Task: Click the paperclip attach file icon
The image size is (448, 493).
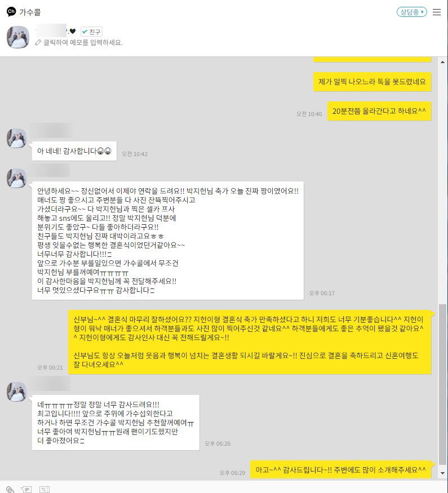Action: click(10, 490)
